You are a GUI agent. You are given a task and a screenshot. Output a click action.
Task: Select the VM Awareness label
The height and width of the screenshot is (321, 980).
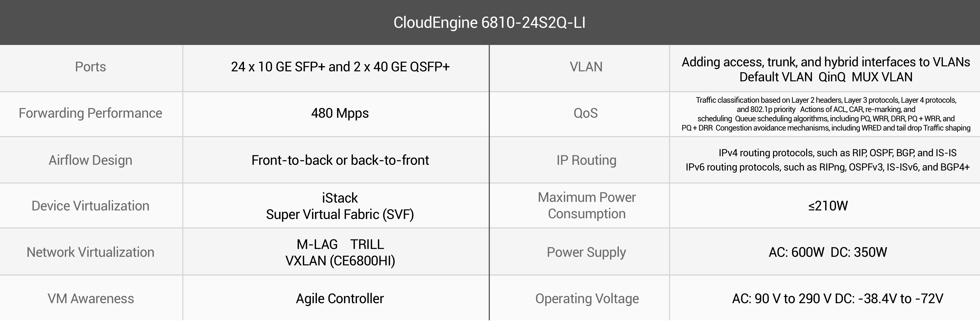(91, 299)
